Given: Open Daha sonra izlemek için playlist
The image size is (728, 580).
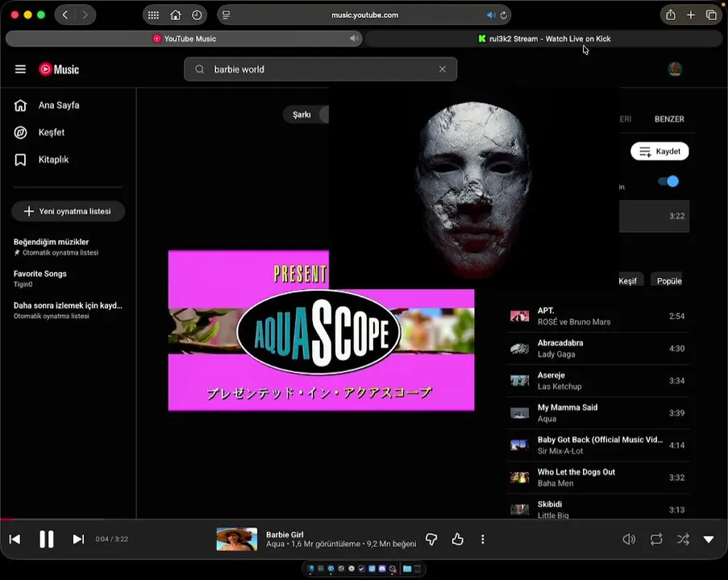Looking at the screenshot, I should [68, 310].
